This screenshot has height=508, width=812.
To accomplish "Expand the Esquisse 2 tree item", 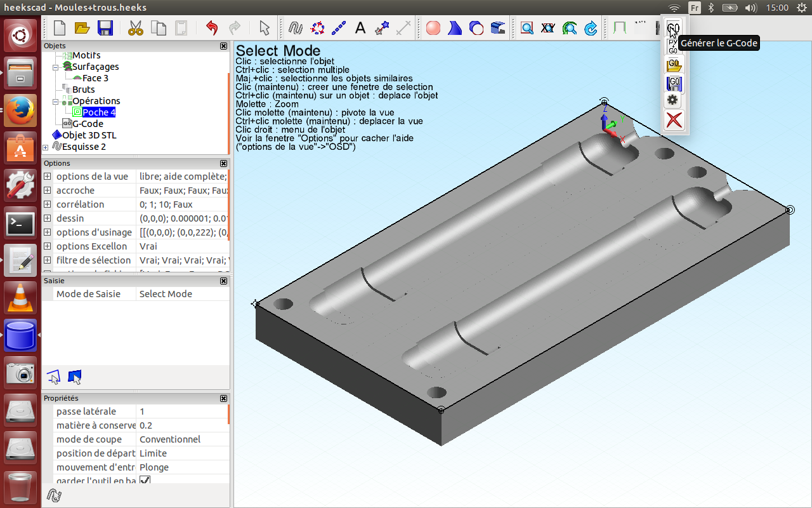I will pyautogui.click(x=46, y=147).
